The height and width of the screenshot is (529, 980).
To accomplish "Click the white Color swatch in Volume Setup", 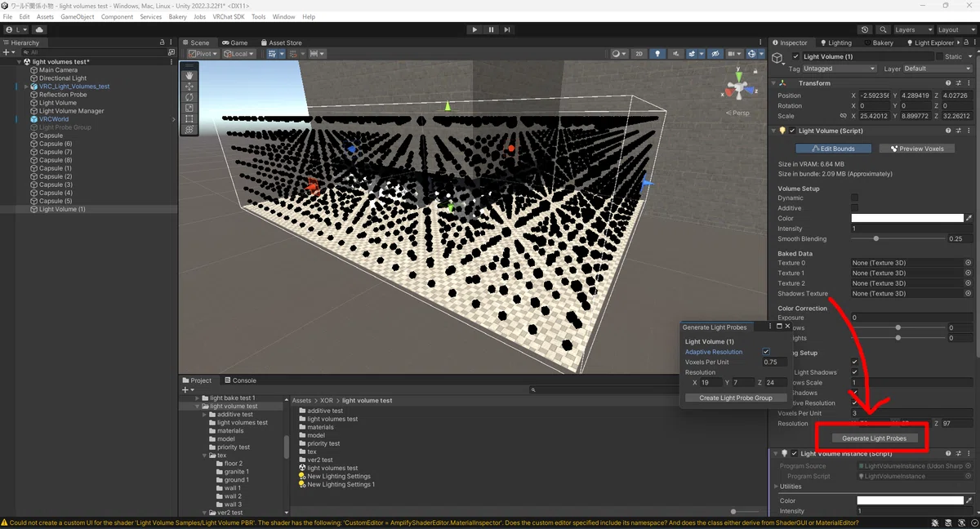I will (907, 219).
